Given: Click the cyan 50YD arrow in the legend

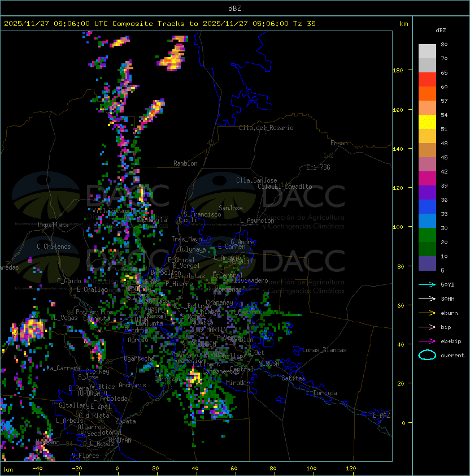Looking at the screenshot, I should [427, 284].
